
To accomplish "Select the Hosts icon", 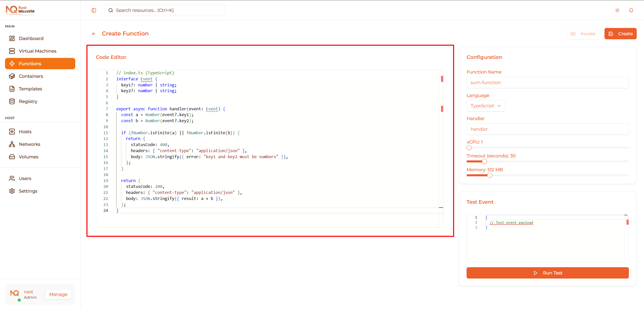I will point(12,131).
